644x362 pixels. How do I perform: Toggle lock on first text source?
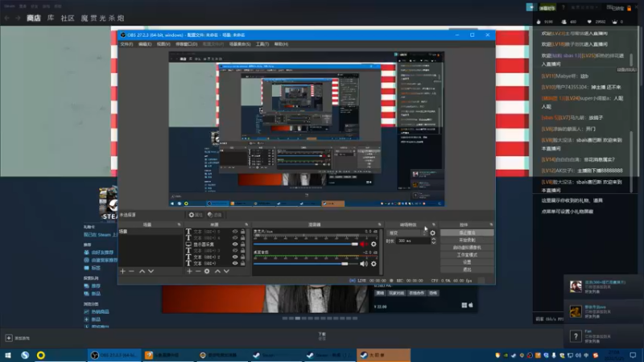(243, 232)
